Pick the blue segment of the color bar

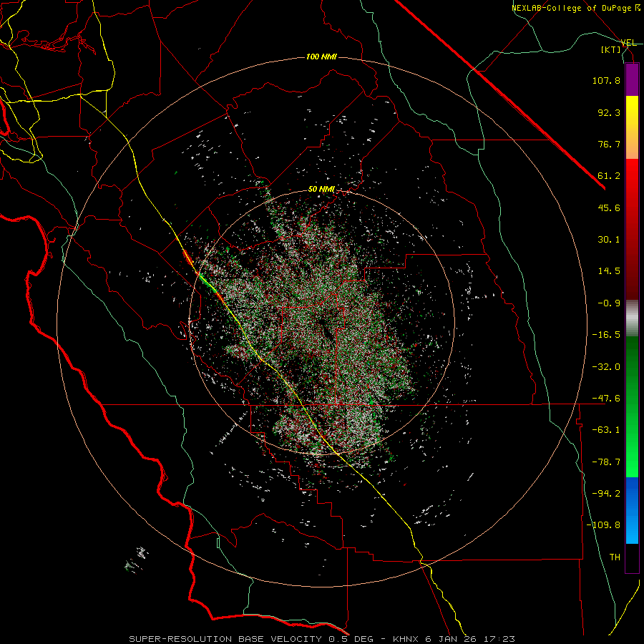(x=632, y=510)
